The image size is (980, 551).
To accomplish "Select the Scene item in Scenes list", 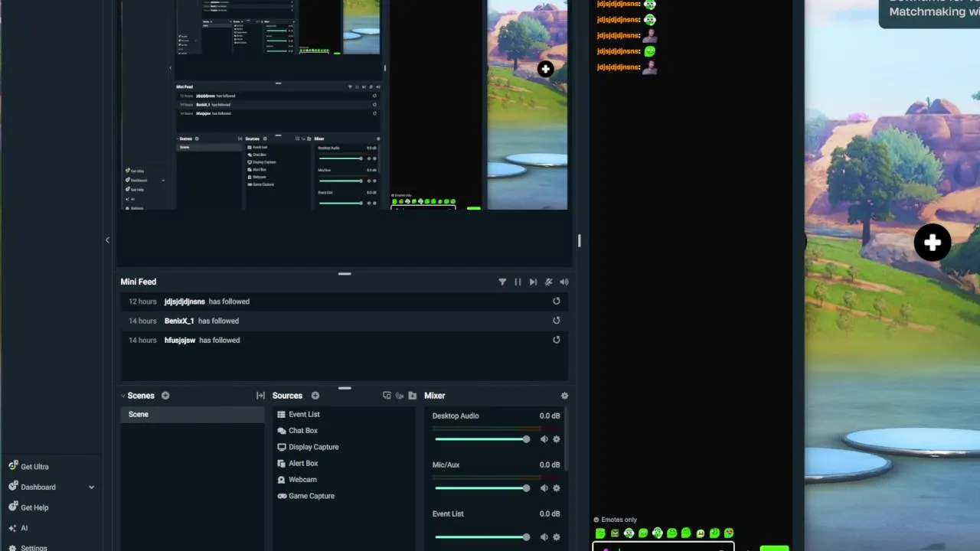I will (192, 414).
